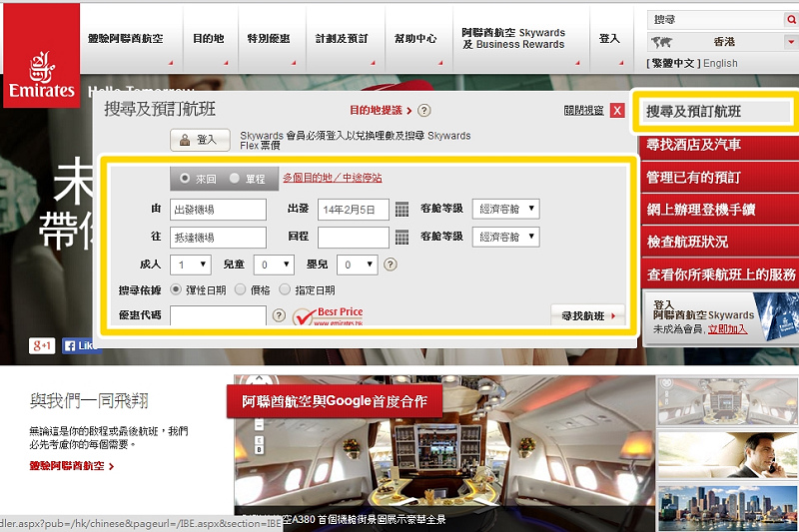Open 體驗阿聯酋航空 menu

[x=126, y=39]
